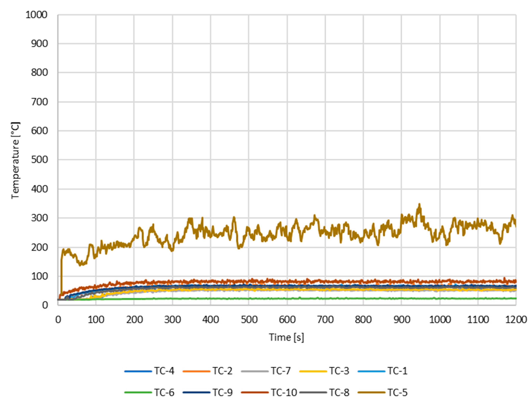Click the TC-6 legend entry
The height and width of the screenshot is (408, 532).
(164, 392)
